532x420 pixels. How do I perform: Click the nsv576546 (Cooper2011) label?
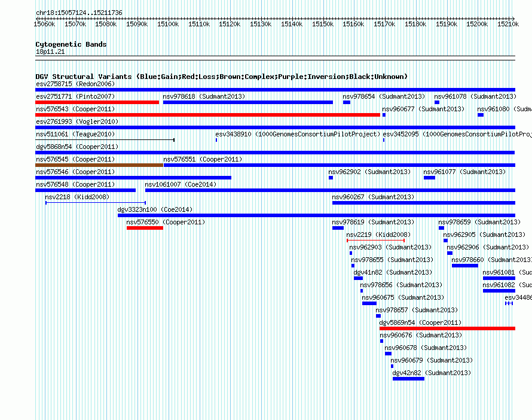point(75,172)
